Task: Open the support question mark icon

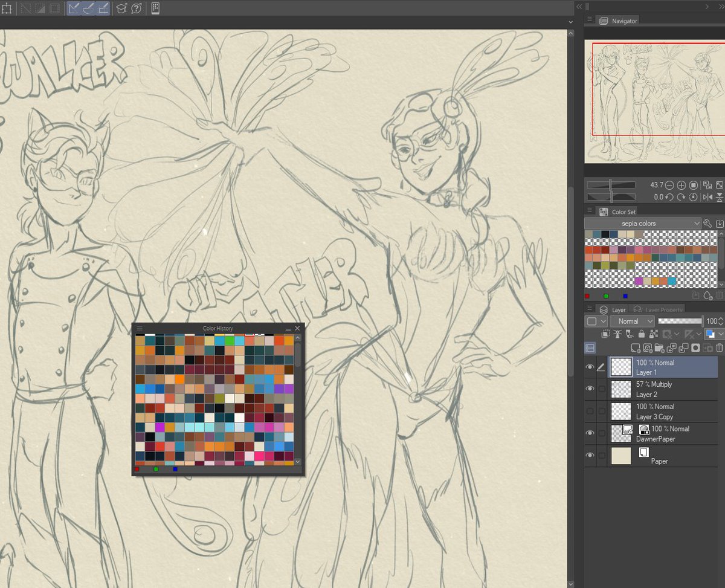Action: (137, 8)
